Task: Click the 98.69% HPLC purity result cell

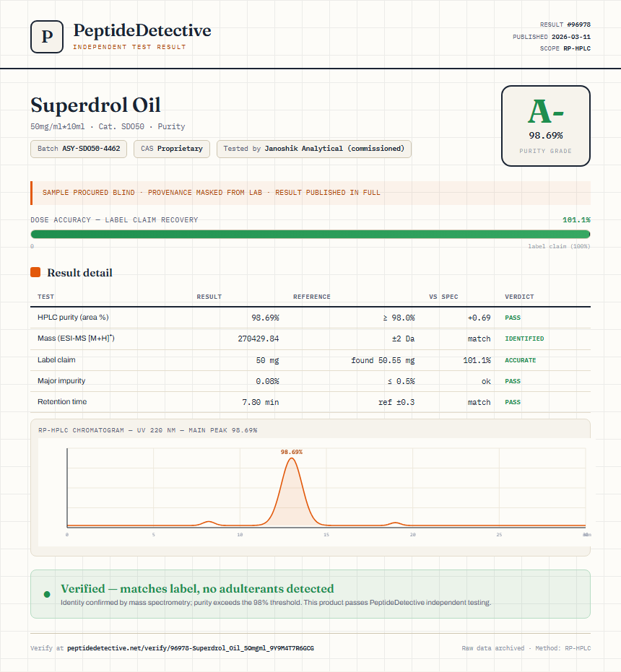Action: tap(265, 318)
